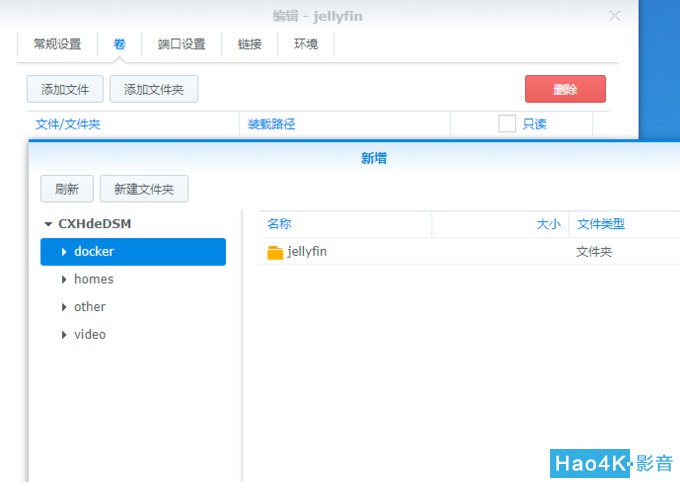
Task: Collapse the CXHdeDSM tree root arrow
Action: pyautogui.click(x=48, y=224)
